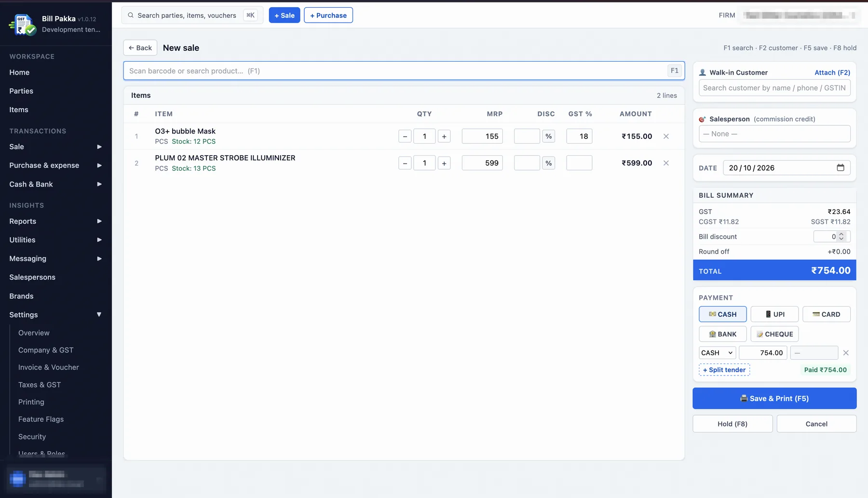This screenshot has height=498, width=868.
Task: Click the customer search field
Action: 774,88
